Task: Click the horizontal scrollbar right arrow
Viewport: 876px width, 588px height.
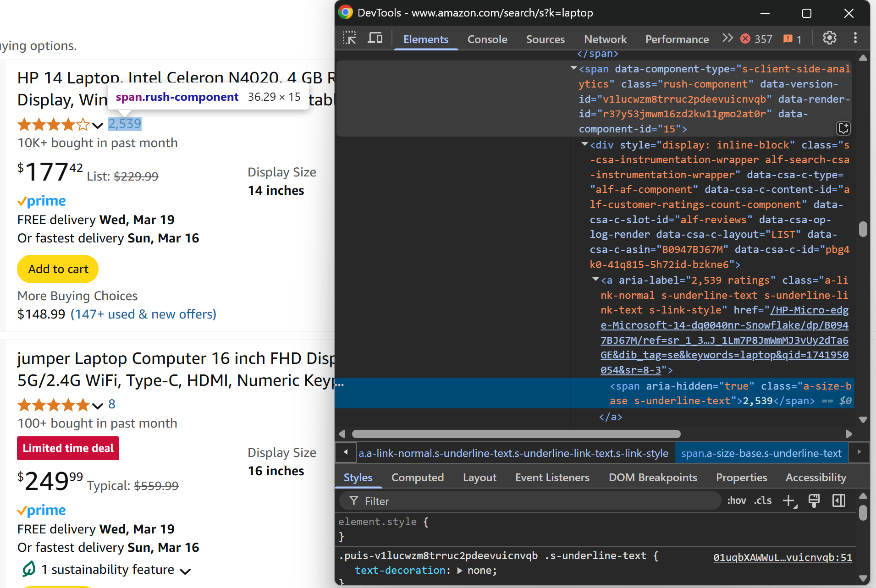Action: click(x=849, y=434)
